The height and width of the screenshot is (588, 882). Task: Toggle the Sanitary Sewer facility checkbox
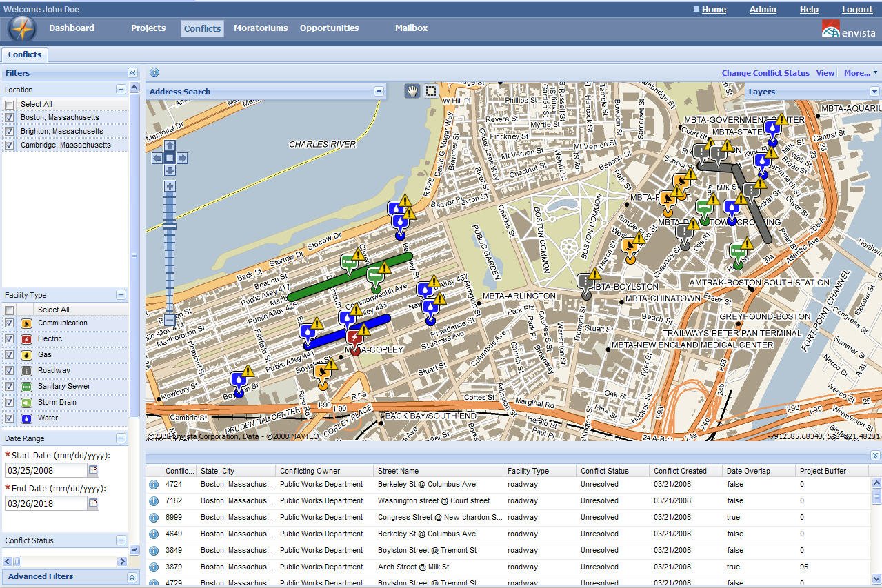click(x=10, y=387)
